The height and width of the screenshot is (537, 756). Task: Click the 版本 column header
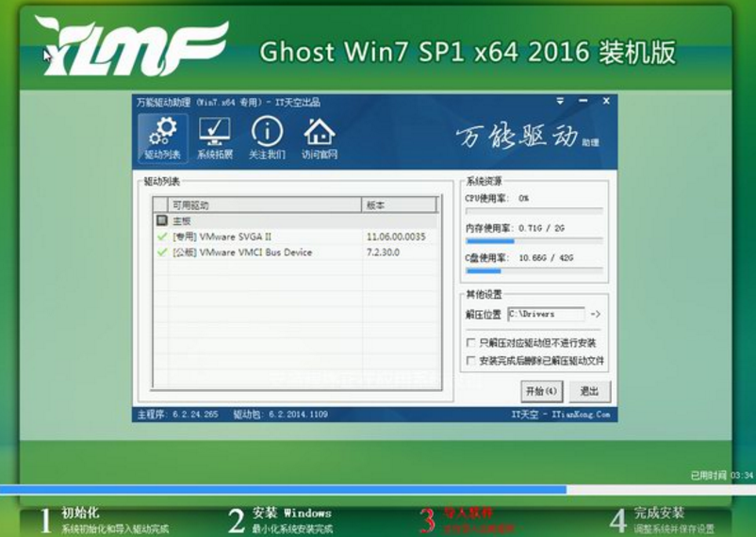pos(400,204)
